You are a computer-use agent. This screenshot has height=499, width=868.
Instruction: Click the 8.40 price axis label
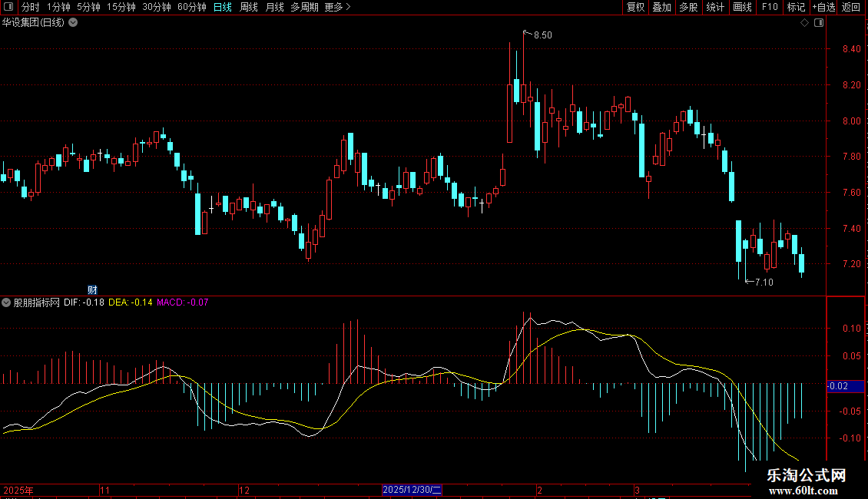[851, 49]
